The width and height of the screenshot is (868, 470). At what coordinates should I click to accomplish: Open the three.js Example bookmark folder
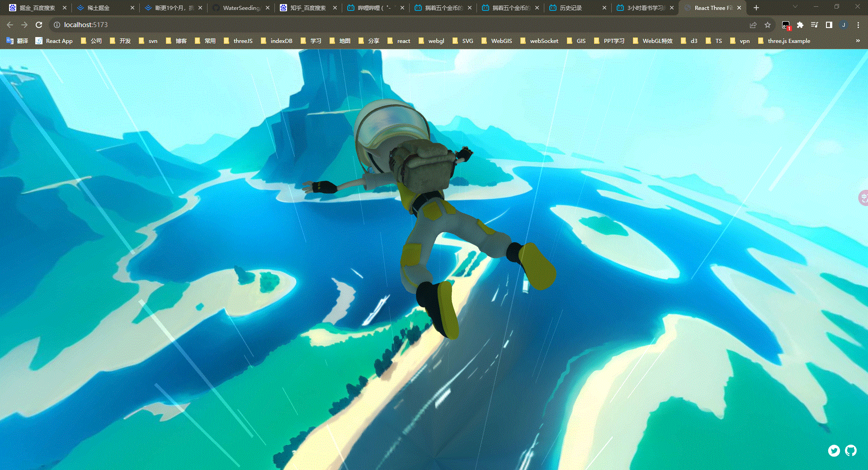click(784, 41)
